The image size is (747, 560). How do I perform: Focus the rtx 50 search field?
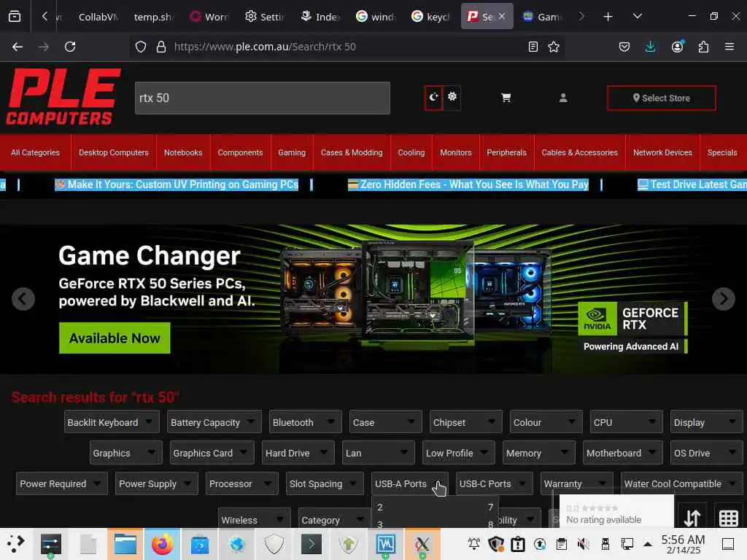(262, 98)
